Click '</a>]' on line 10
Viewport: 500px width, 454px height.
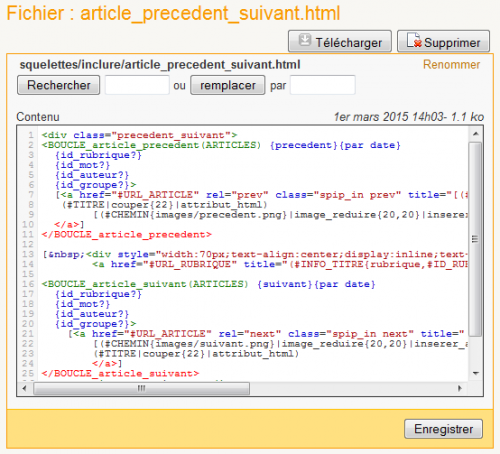point(69,224)
